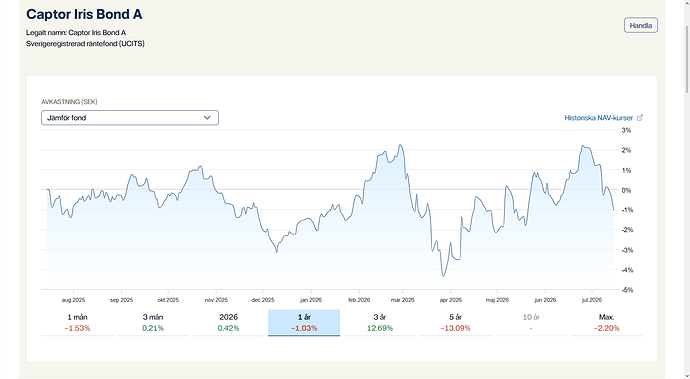This screenshot has height=379, width=690.
Task: Click the nov 2025 axis label
Action: (216, 300)
